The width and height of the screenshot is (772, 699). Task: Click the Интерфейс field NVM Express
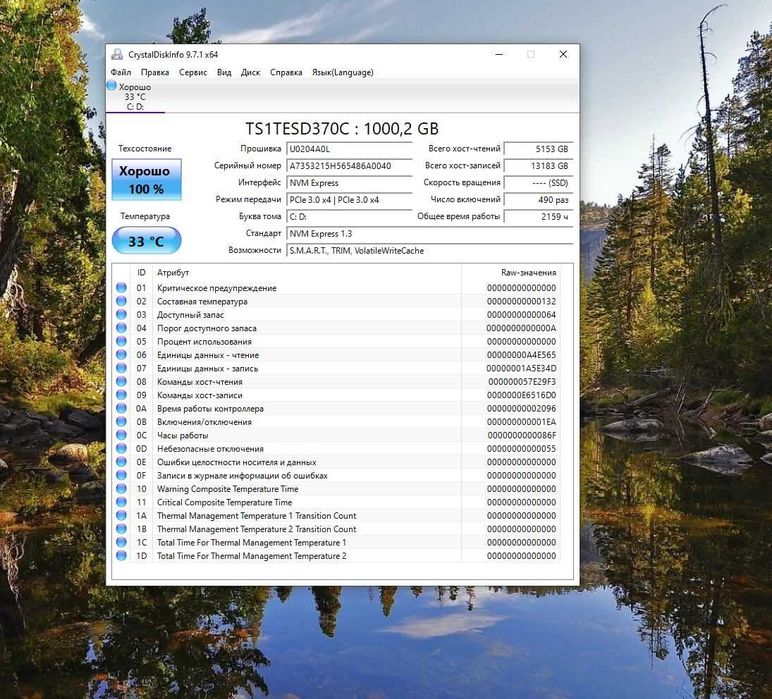point(349,183)
